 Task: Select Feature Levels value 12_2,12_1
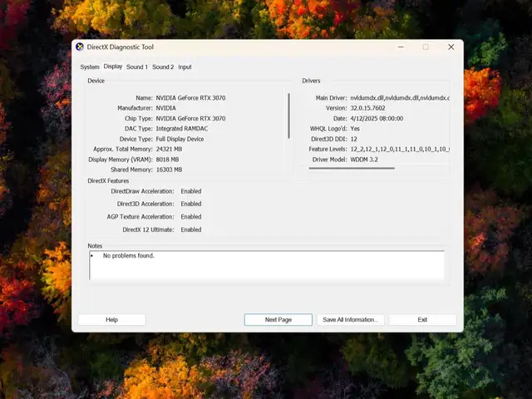click(x=400, y=149)
